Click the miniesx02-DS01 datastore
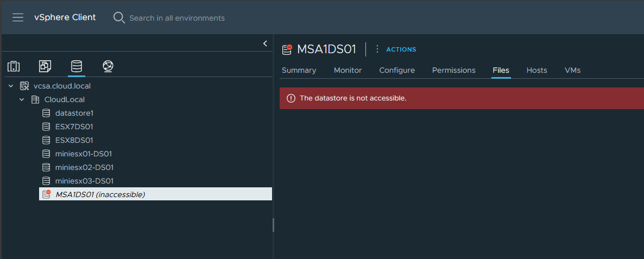 pyautogui.click(x=84, y=167)
